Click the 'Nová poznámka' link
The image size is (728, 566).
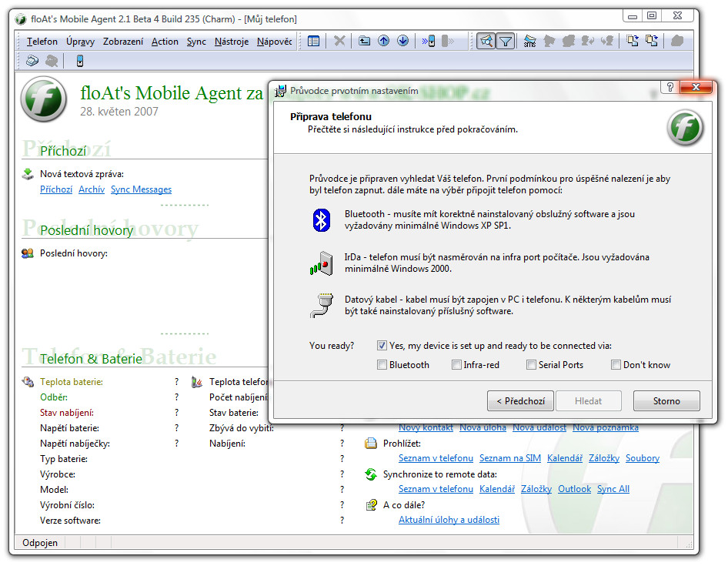606,427
